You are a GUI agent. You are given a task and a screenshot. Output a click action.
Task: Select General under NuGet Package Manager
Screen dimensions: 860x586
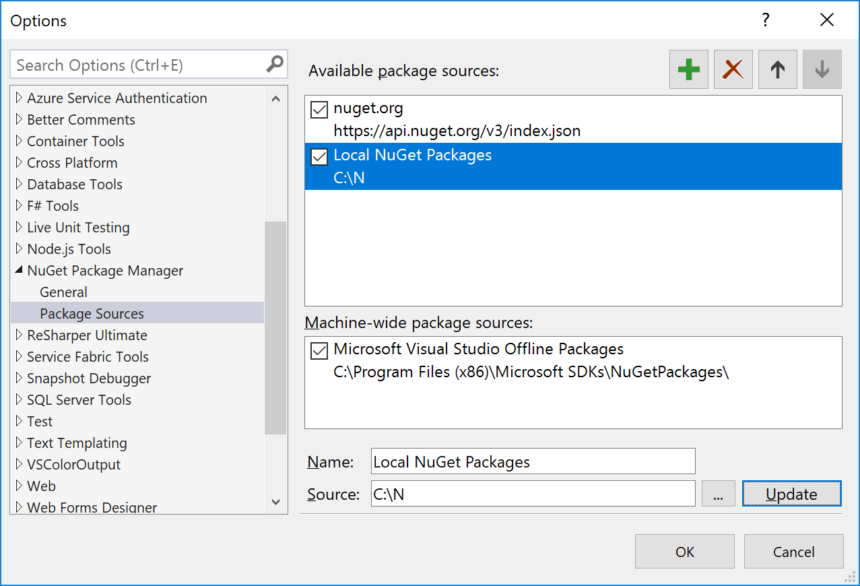[x=63, y=291]
